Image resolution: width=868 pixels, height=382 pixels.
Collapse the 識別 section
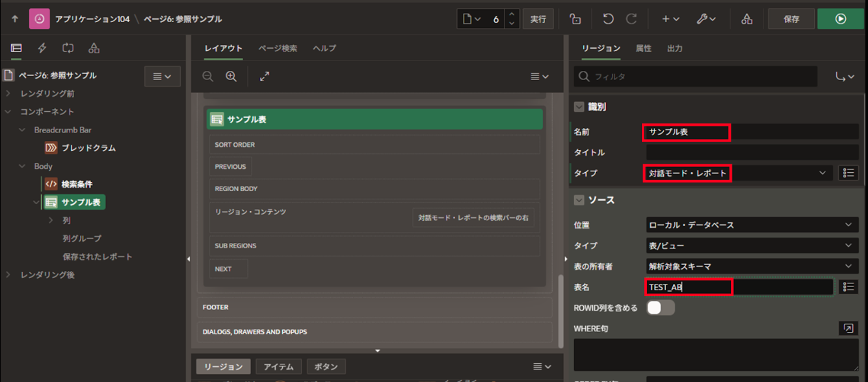[579, 107]
